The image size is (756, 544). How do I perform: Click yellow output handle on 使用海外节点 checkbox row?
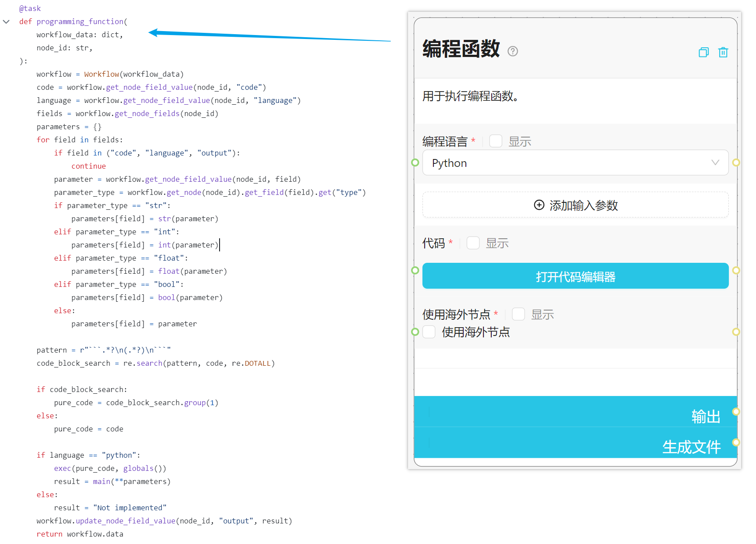tap(736, 332)
